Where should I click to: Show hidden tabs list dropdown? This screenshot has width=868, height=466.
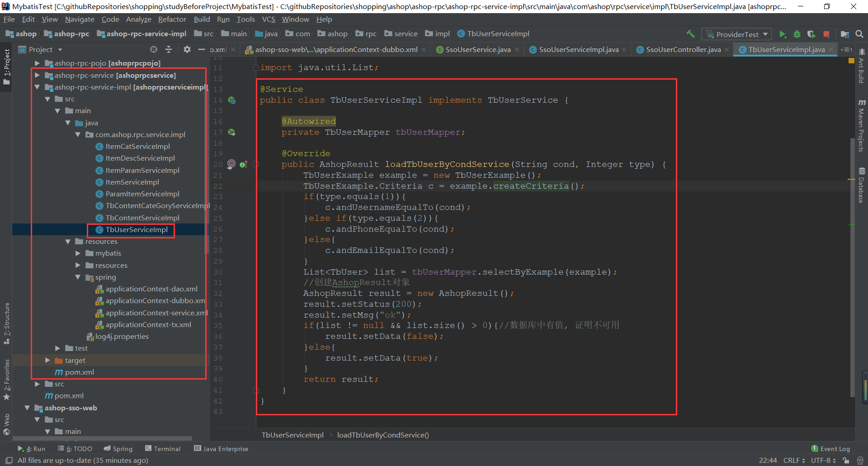click(x=846, y=49)
